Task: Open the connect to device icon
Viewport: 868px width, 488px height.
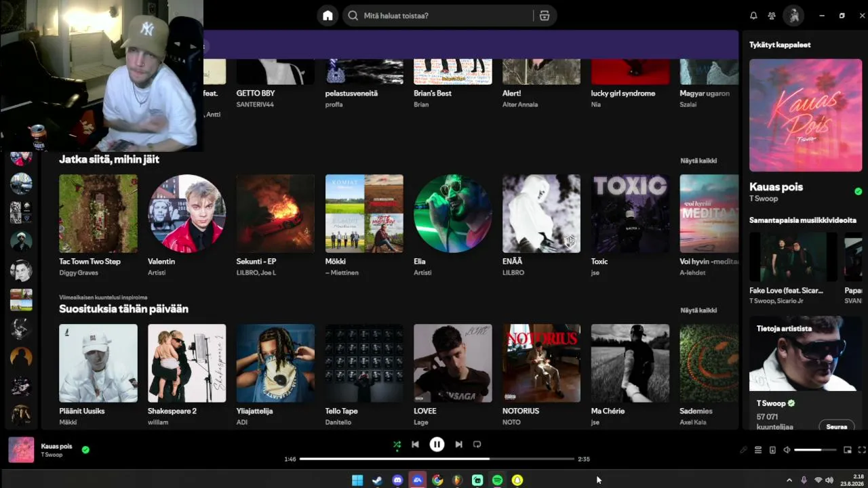Action: point(772,450)
